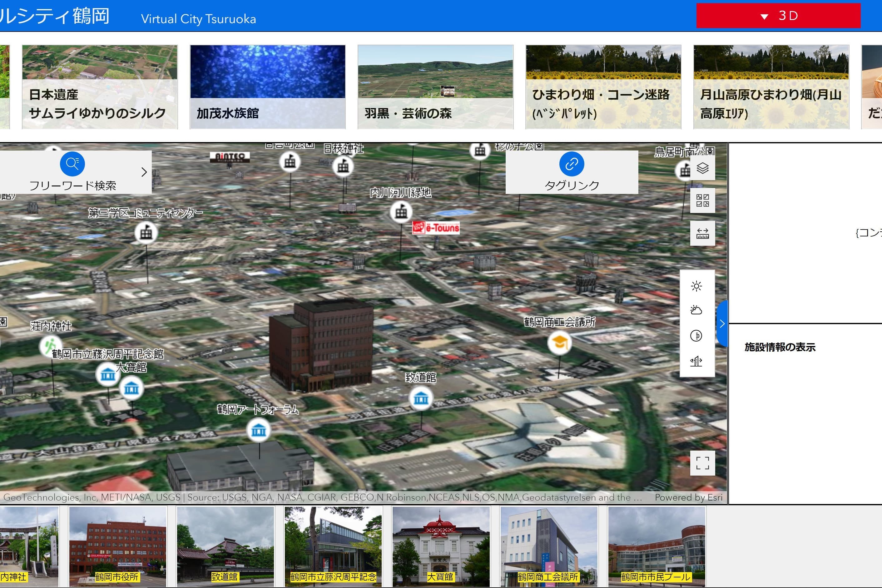Open the cloud weather tool

click(x=696, y=310)
